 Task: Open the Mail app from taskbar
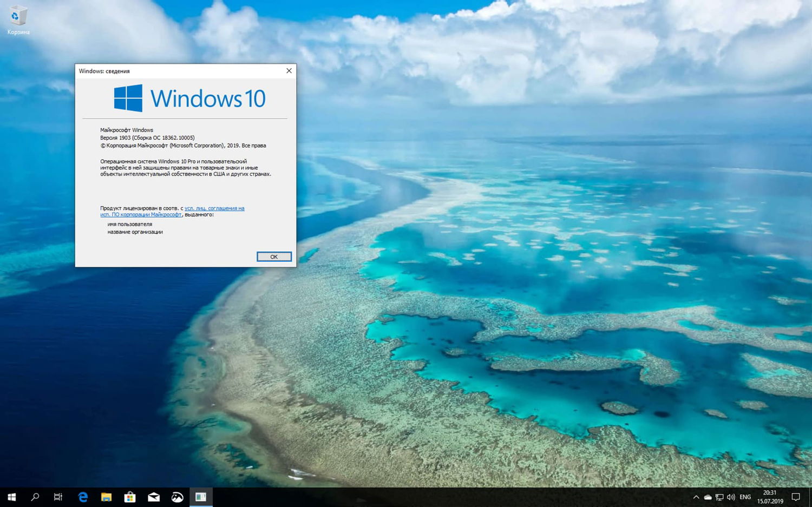coord(154,497)
